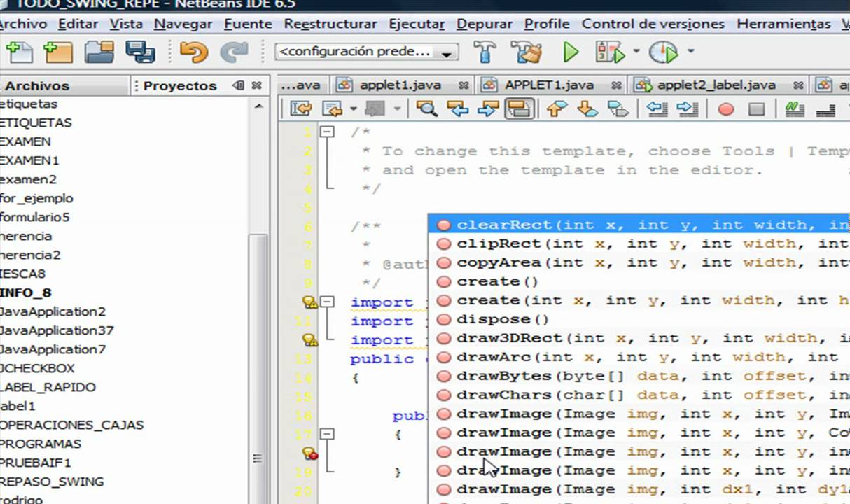Open the editor Back history dropdown arrow
Viewport: 850px width, 504px height.
(353, 109)
